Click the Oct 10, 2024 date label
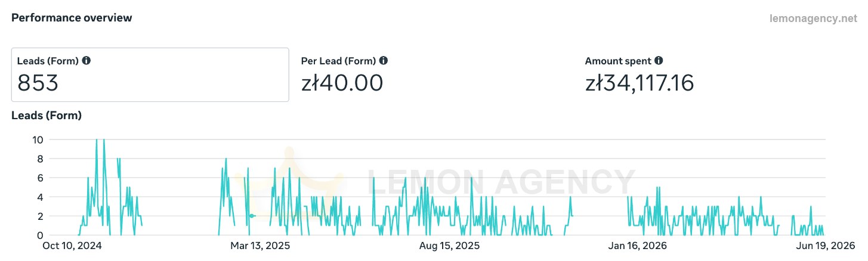The image size is (868, 261). [72, 246]
